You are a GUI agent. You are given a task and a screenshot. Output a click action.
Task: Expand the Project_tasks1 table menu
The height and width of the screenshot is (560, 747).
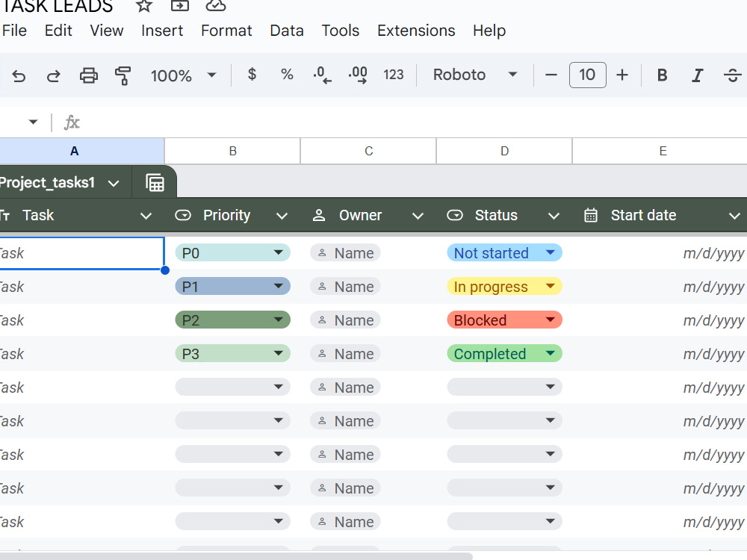pos(114,184)
